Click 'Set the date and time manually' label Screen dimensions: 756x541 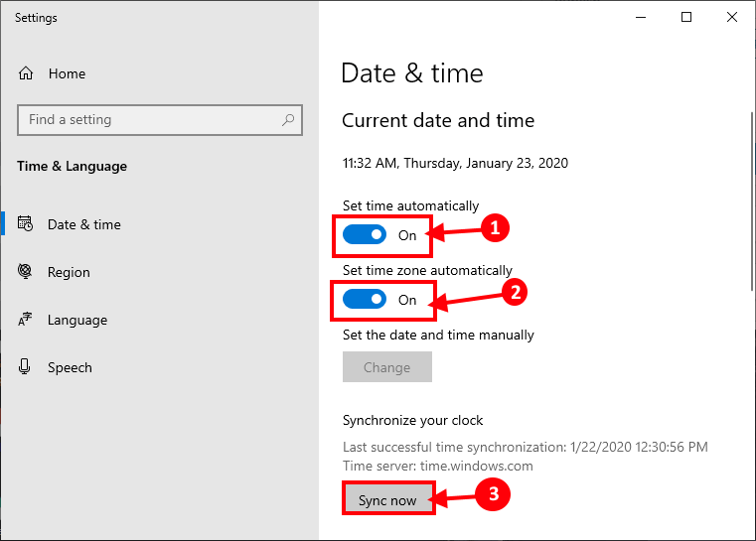coord(438,335)
